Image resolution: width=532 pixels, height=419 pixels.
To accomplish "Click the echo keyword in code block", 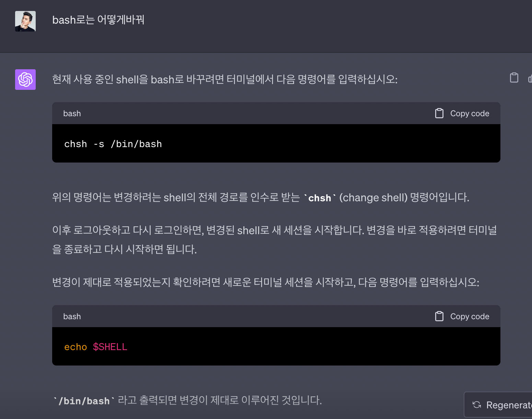I will (76, 347).
